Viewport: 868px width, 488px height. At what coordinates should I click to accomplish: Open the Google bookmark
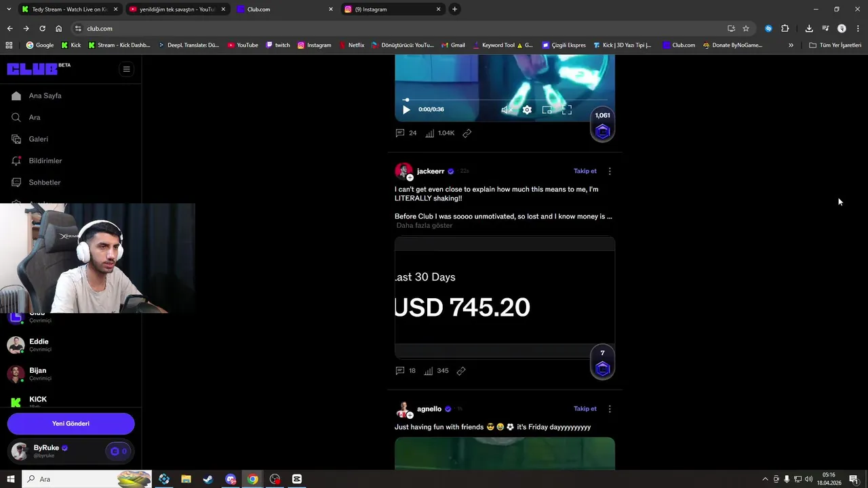click(40, 45)
